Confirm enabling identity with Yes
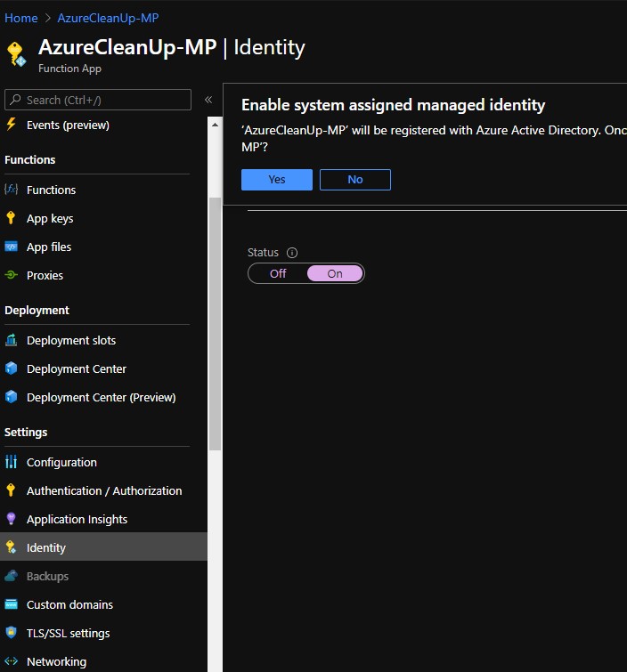The width and height of the screenshot is (627, 672). [277, 179]
